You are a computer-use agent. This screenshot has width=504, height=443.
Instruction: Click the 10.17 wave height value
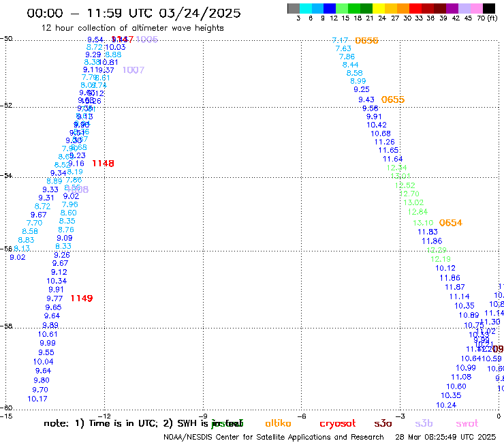[x=37, y=399]
